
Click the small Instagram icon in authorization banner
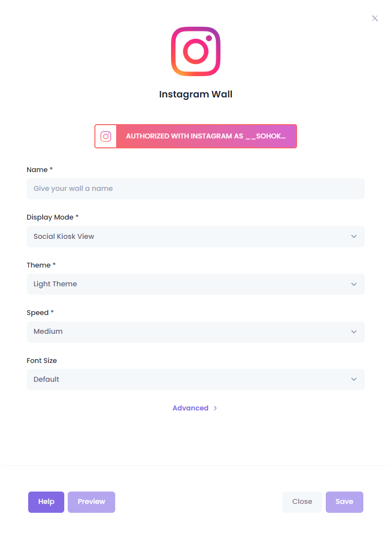click(x=106, y=136)
